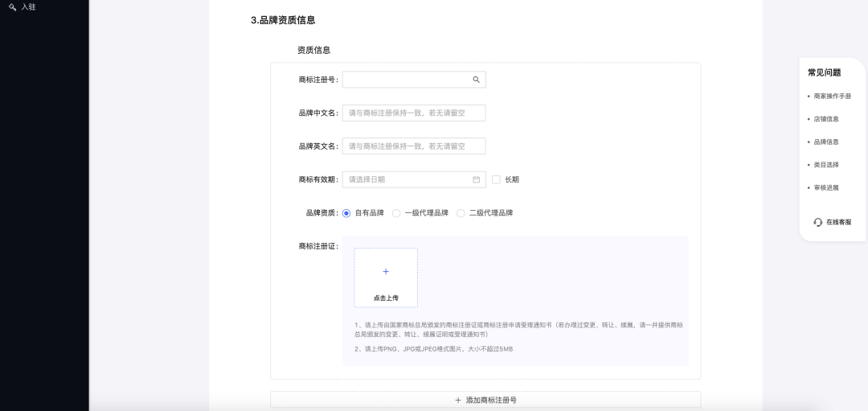Click the 3.品牌资质信息 section heading
The height and width of the screenshot is (411, 868).
pos(283,20)
